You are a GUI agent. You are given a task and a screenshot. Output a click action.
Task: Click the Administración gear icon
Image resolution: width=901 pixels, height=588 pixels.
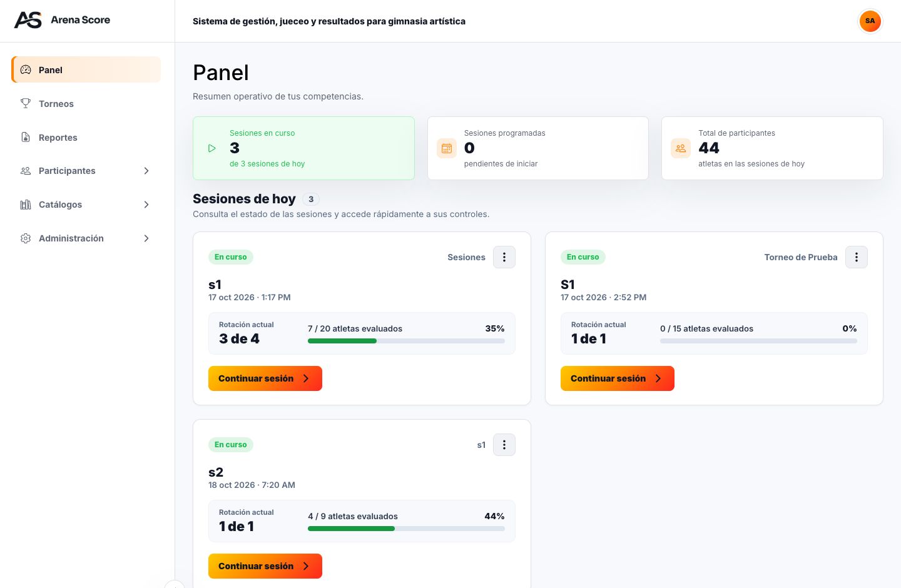(x=26, y=238)
